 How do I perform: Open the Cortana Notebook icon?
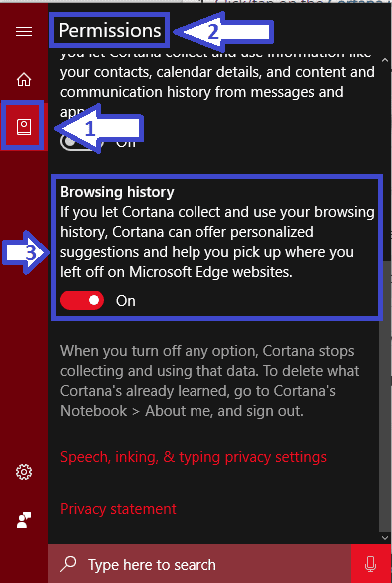(24, 127)
